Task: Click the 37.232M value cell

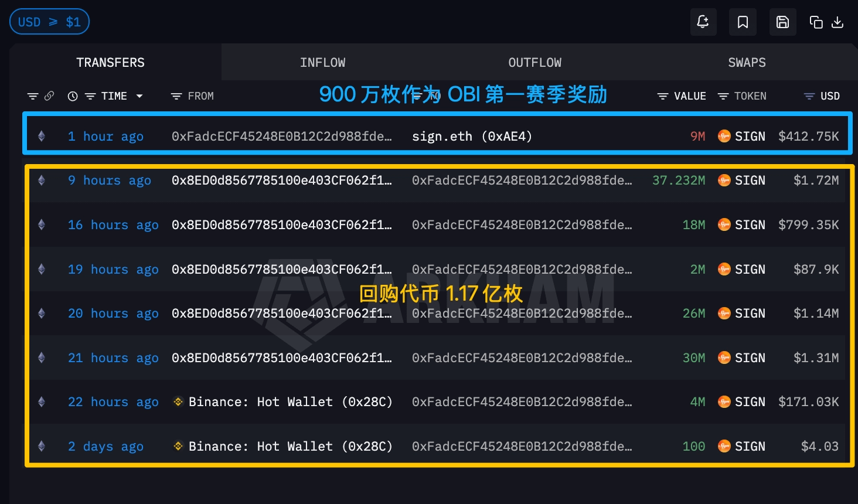Action: 679,181
